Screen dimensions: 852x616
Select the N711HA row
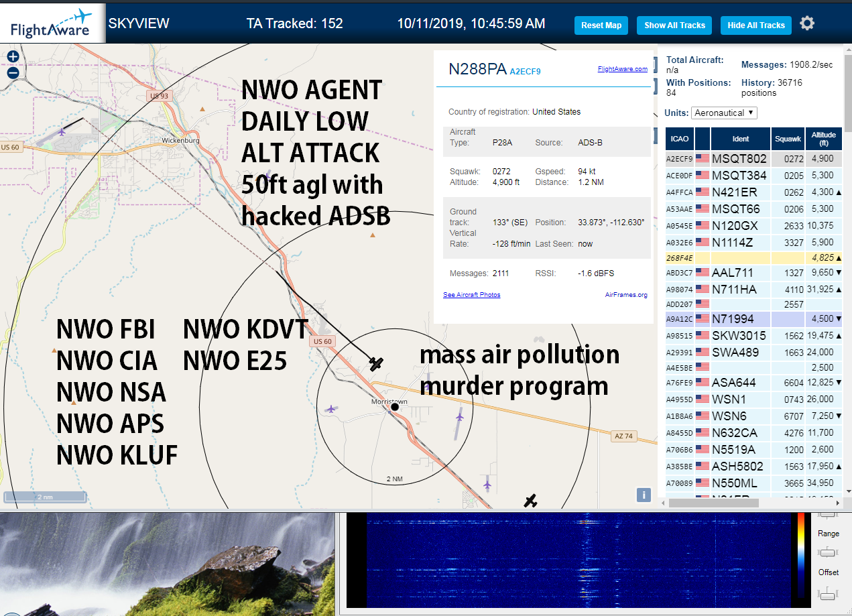tap(754, 289)
